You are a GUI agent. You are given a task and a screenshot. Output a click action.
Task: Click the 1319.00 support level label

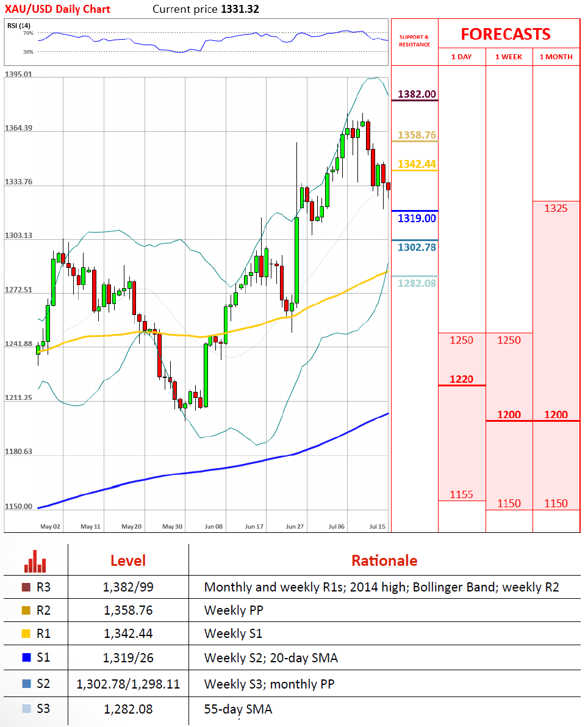tap(417, 219)
